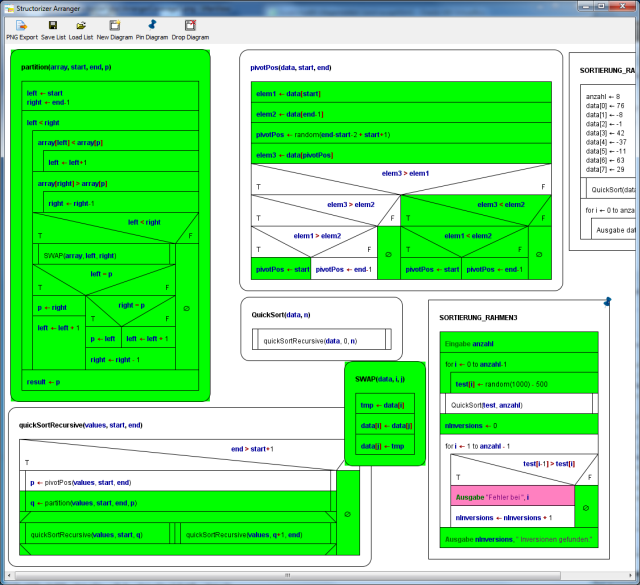
Task: Minimize the Structorizer Arranger window
Action: click(x=586, y=6)
